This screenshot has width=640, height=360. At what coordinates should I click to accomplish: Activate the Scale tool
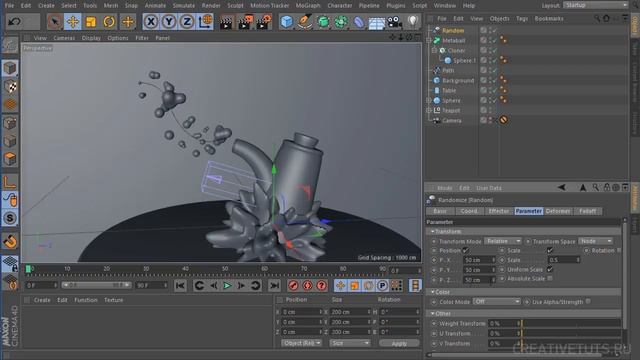click(91, 21)
